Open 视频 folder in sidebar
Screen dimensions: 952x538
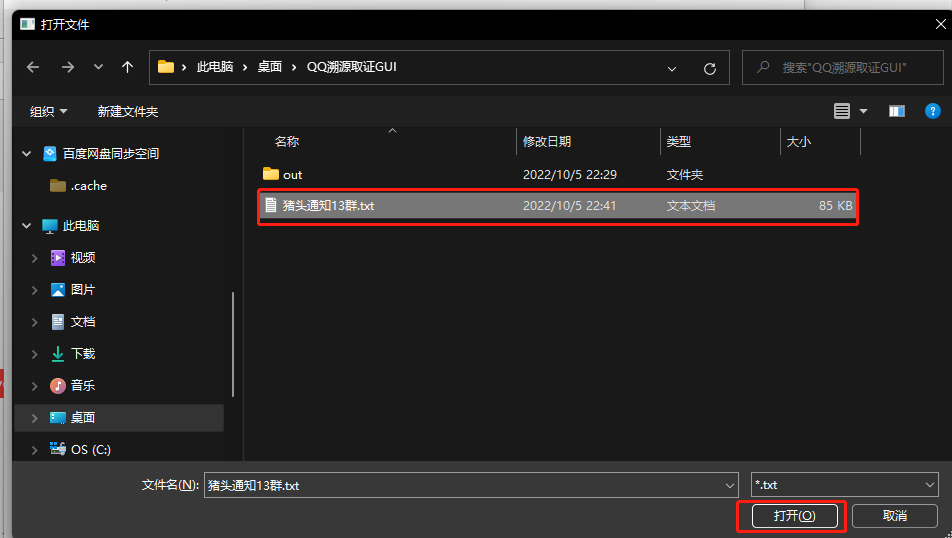click(x=83, y=257)
